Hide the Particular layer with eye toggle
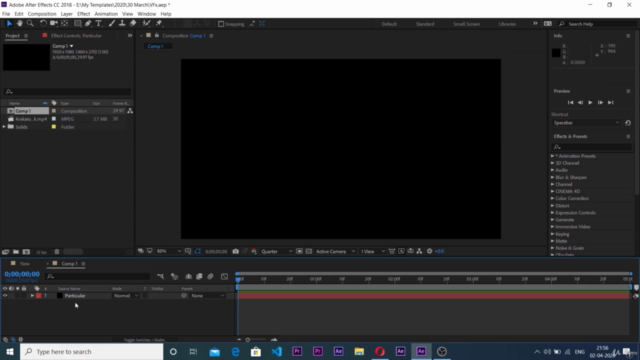This screenshot has height=360, width=640. [5, 296]
